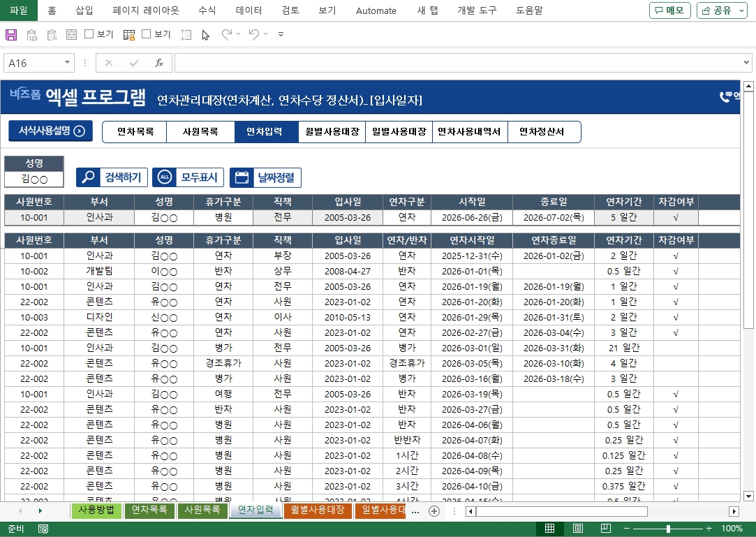Click the magnifier 검색하기 search button
The height and width of the screenshot is (537, 756).
[112, 177]
